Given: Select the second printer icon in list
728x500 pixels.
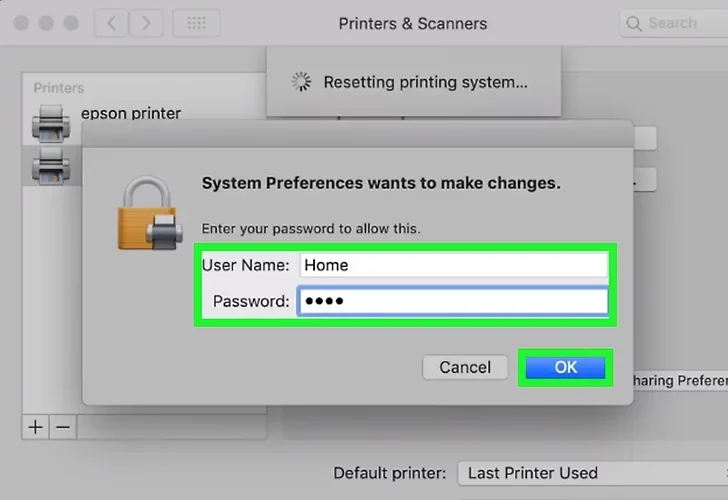Looking at the screenshot, I should click(51, 166).
